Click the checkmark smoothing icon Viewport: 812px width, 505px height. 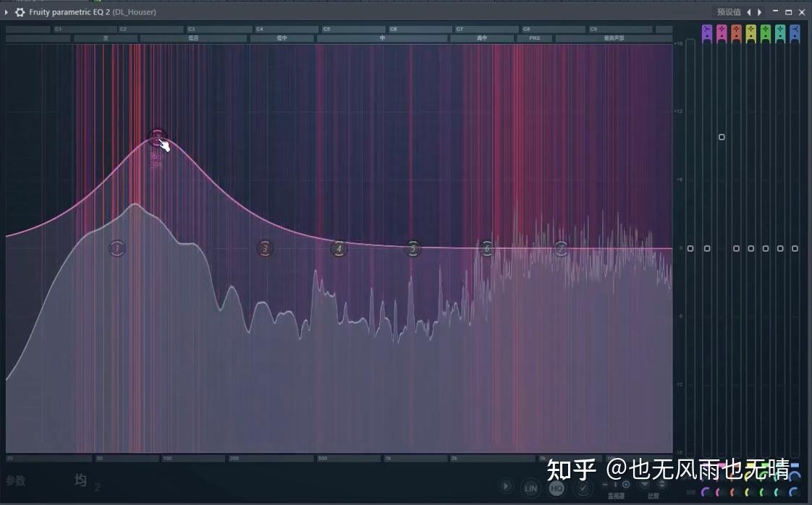pyautogui.click(x=583, y=488)
